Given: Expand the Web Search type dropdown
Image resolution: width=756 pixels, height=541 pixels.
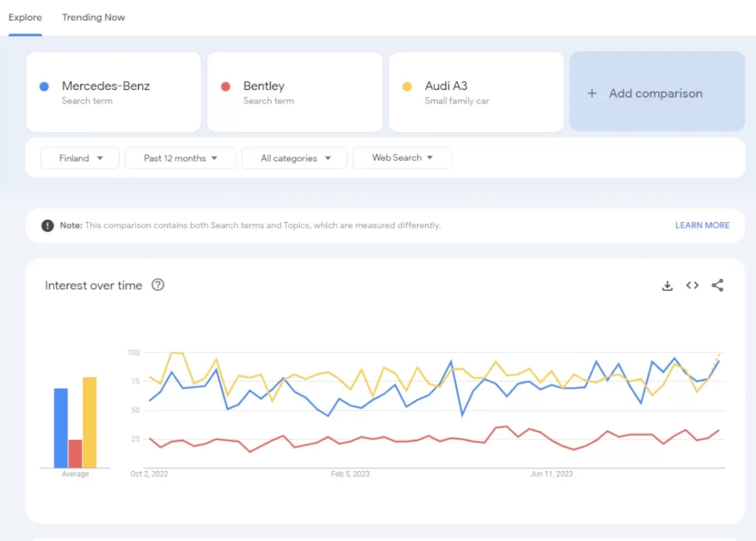Looking at the screenshot, I should (x=402, y=158).
